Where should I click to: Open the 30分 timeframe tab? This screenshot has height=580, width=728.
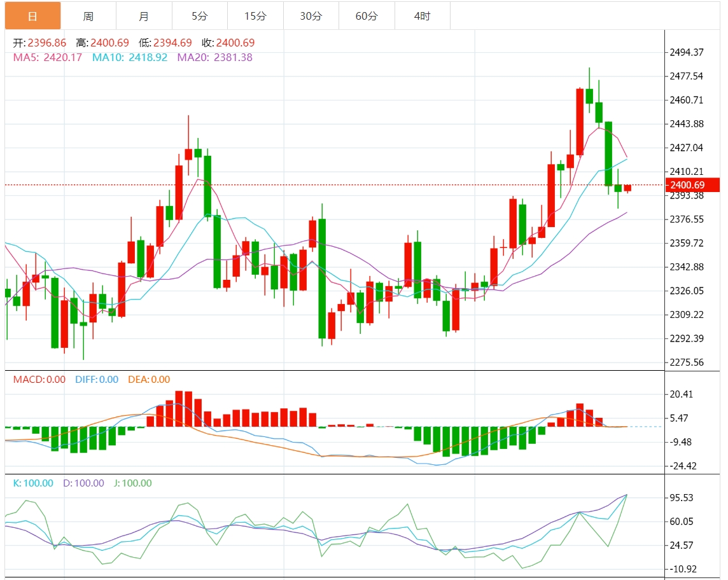point(311,17)
